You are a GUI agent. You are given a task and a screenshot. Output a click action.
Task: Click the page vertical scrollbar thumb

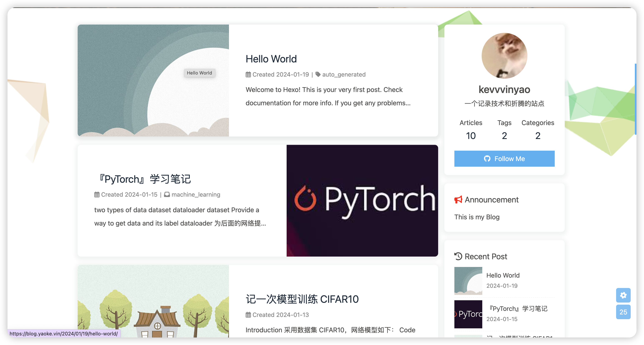pyautogui.click(x=635, y=99)
